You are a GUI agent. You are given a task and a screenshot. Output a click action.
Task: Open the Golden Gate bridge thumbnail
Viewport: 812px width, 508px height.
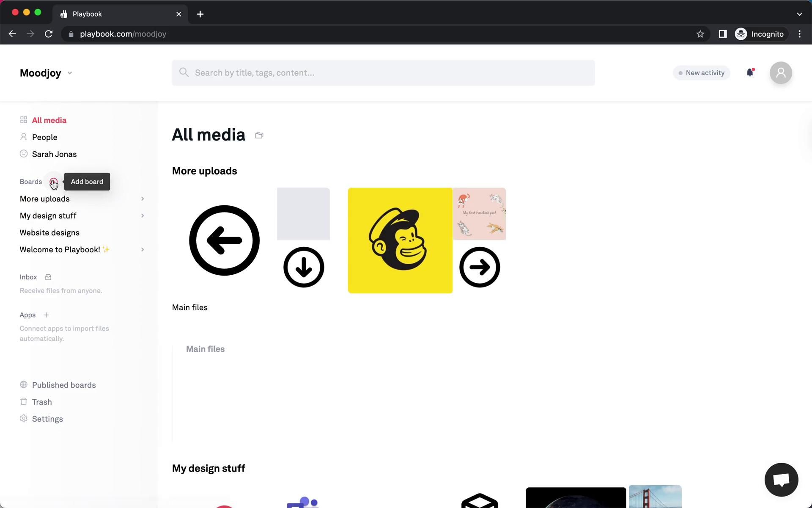click(x=655, y=497)
